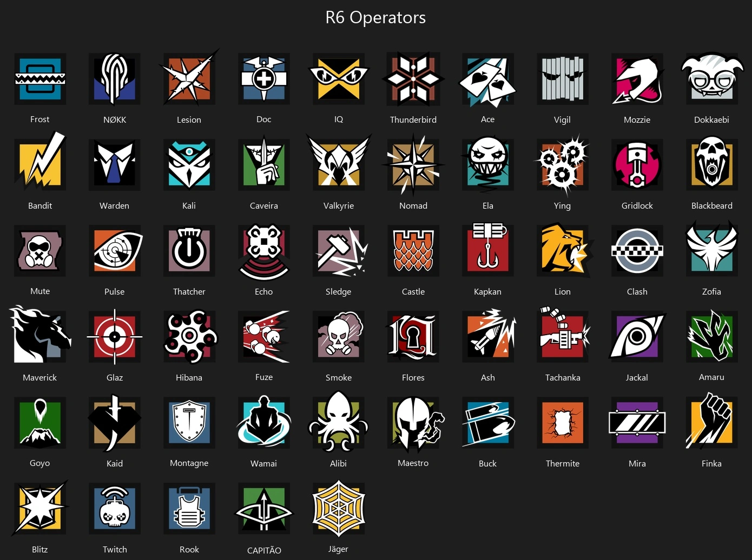Select the Thatcher power symbol icon
This screenshot has height=560, width=752.
click(189, 251)
